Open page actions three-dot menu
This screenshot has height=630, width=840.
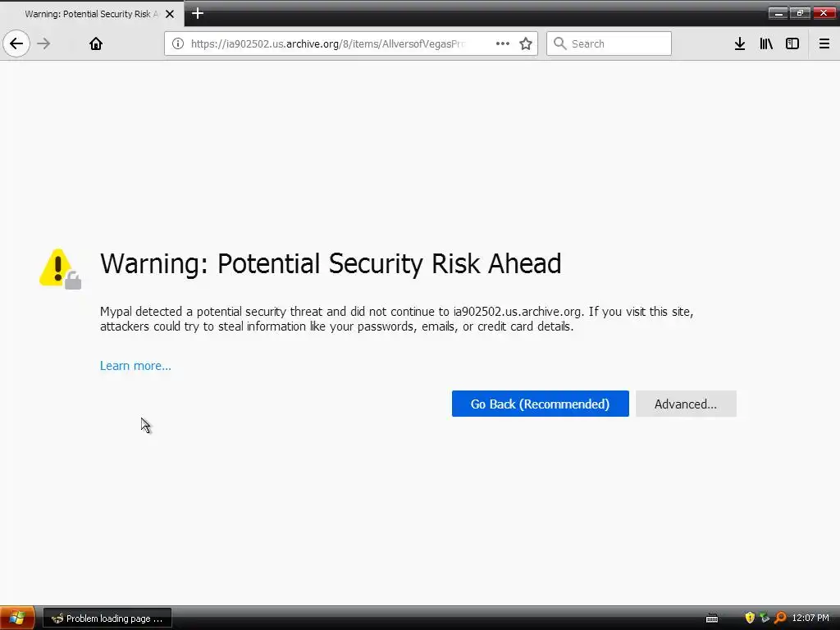click(503, 43)
